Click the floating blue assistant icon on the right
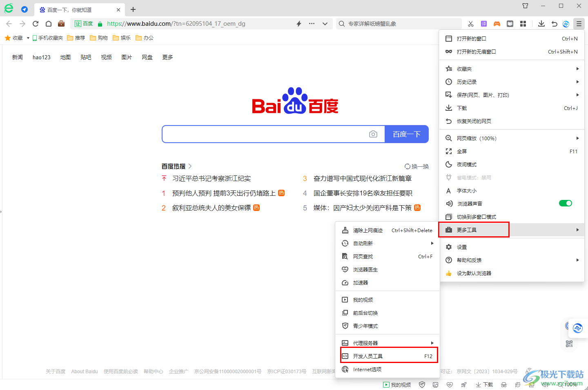 pos(577,328)
